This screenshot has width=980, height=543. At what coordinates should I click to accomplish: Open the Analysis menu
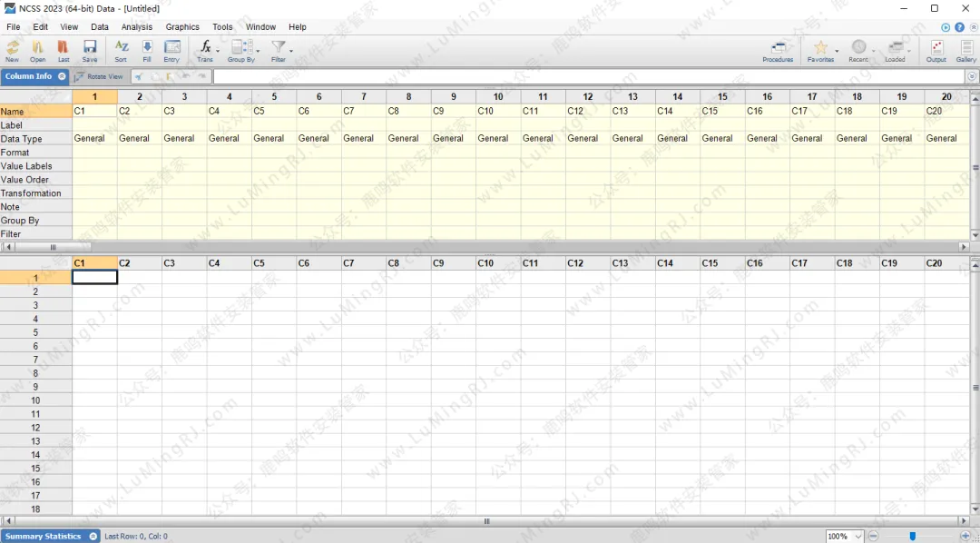point(137,27)
